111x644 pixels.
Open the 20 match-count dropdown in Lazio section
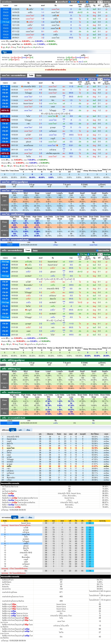(x=100, y=254)
